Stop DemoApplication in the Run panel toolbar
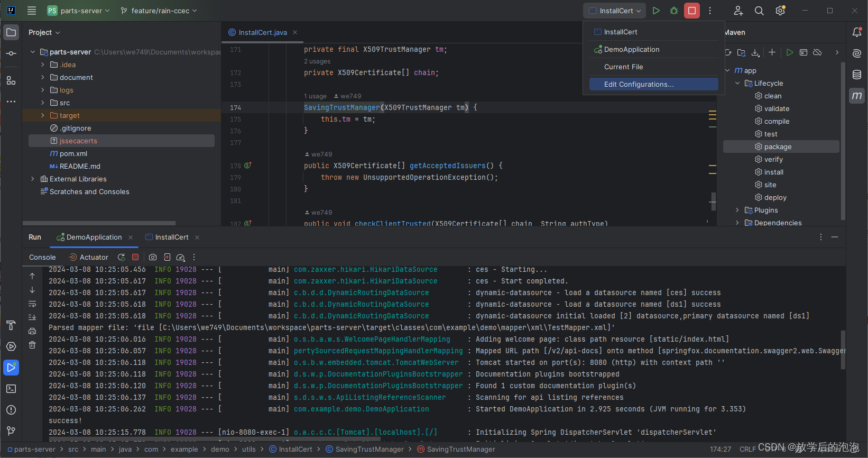The image size is (868, 458). [135, 257]
